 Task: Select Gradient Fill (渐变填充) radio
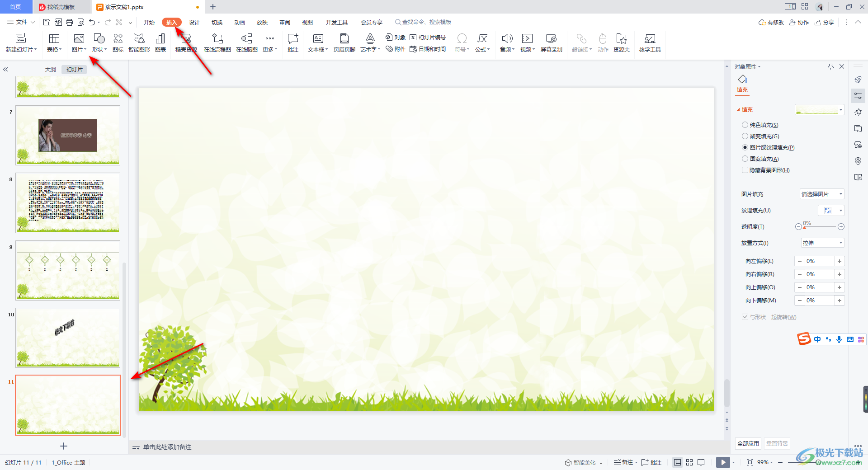point(745,136)
